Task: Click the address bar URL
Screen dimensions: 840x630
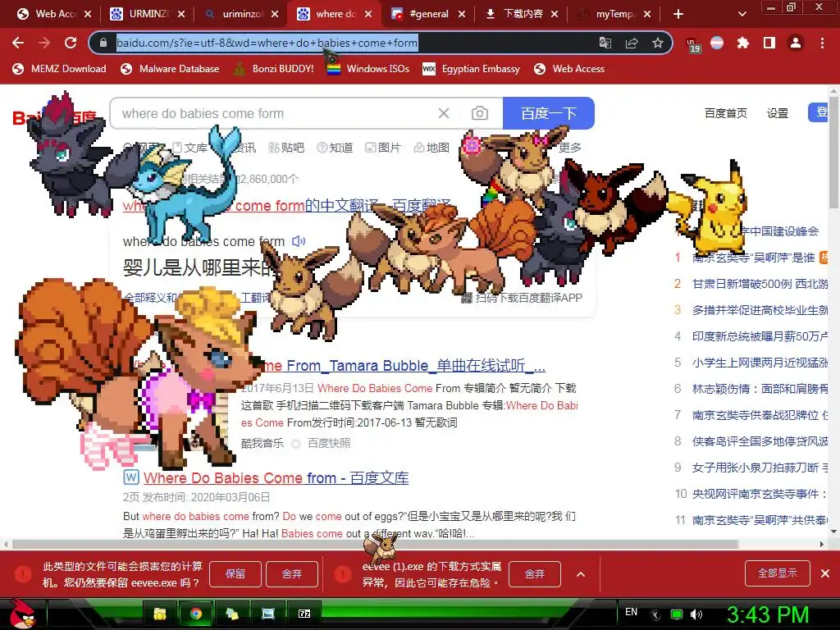Action: point(267,43)
